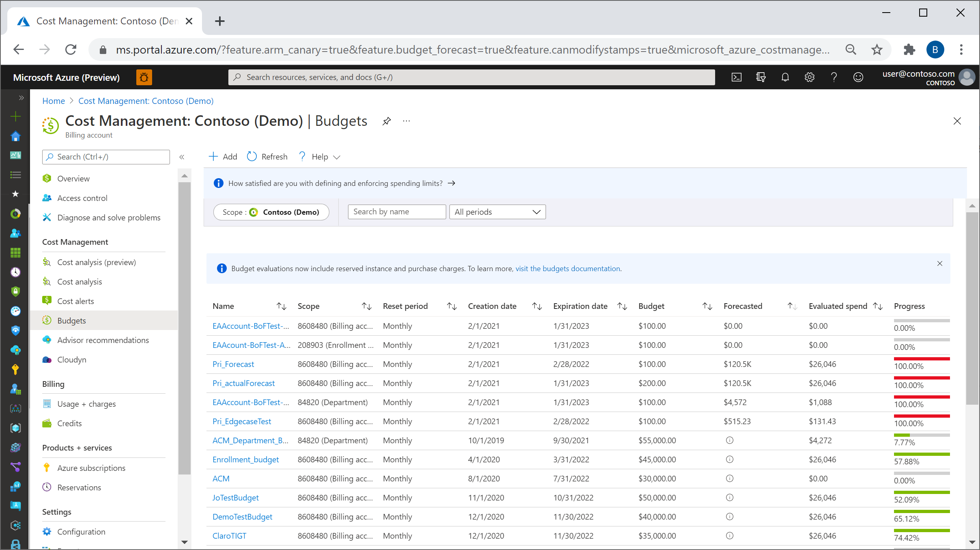Select Cost analysis in the sidebar
980x550 pixels.
[80, 281]
